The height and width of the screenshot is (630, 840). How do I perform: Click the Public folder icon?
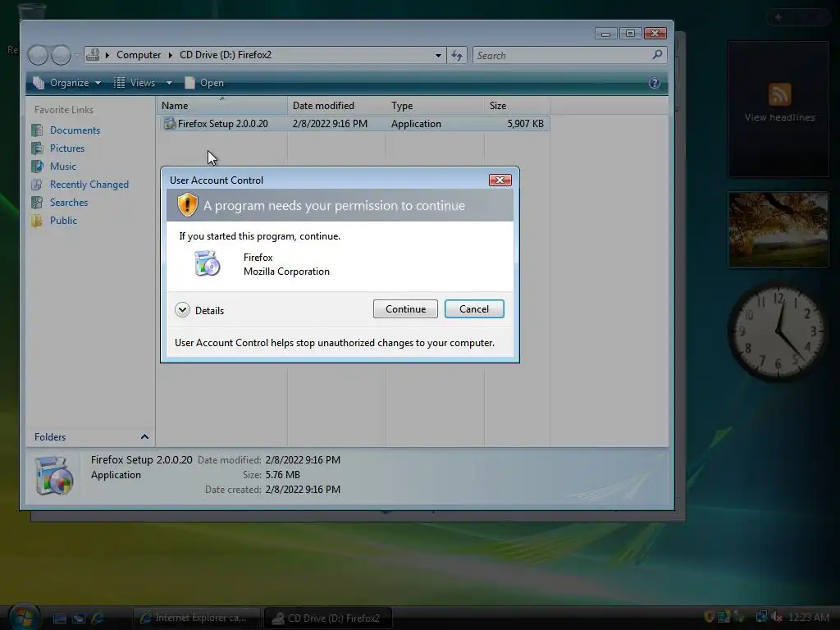tap(37, 221)
